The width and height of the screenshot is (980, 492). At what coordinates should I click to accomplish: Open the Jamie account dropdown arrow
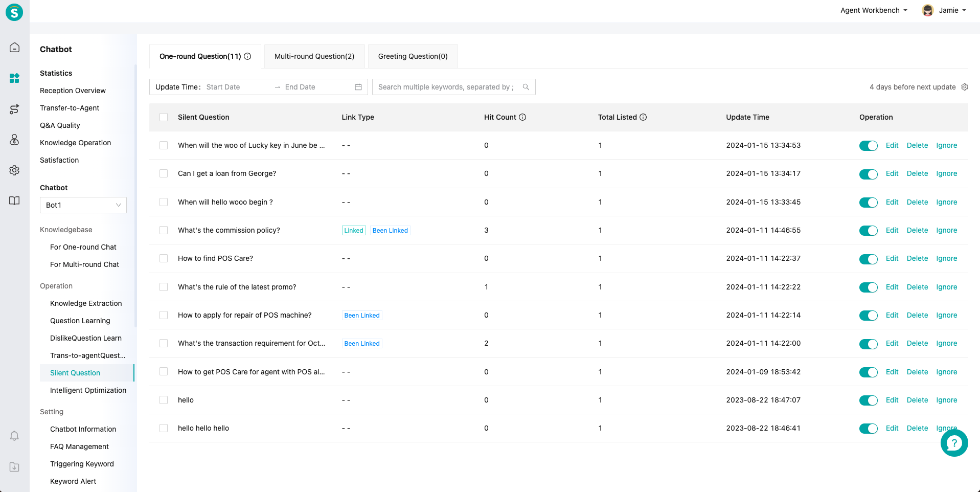coord(964,10)
